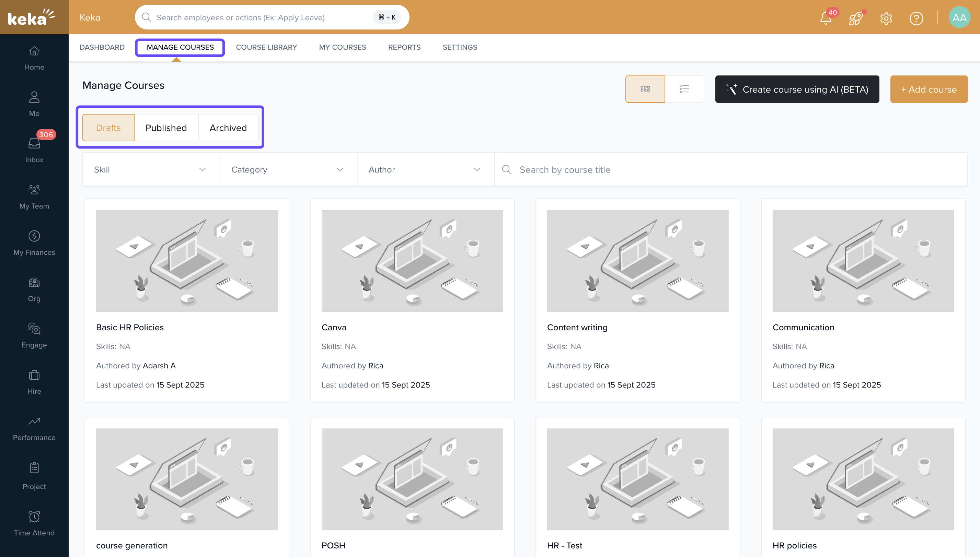
Task: Open the settings gear icon
Action: click(886, 18)
